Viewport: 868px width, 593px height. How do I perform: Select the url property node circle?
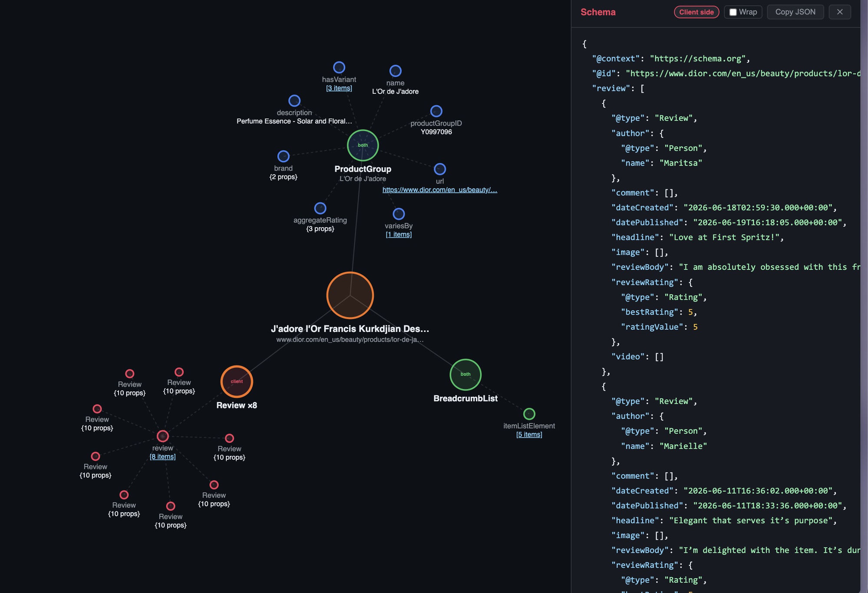tap(440, 169)
